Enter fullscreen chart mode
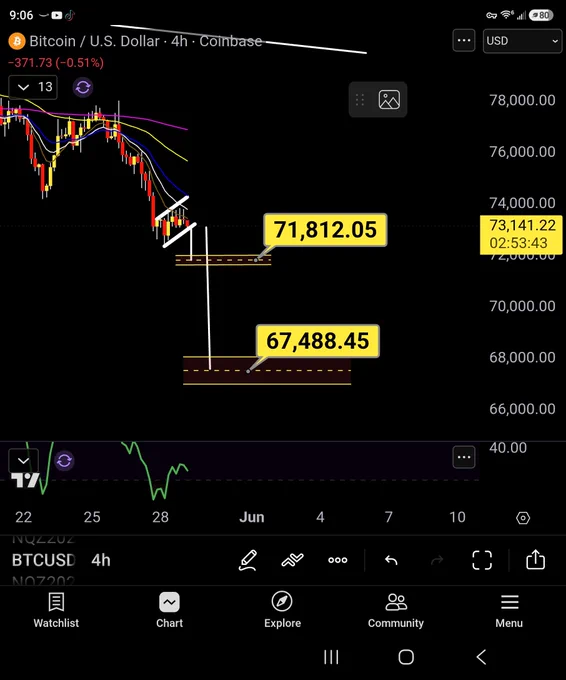Screen dimensions: 566x680 pyautogui.click(x=482, y=560)
